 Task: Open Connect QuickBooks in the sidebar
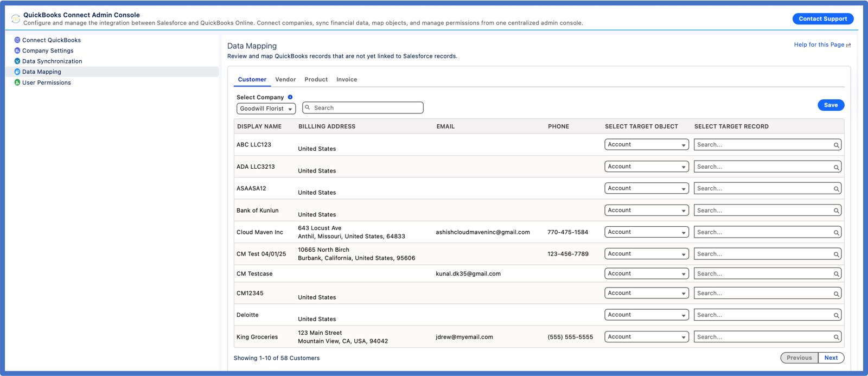[x=52, y=40]
